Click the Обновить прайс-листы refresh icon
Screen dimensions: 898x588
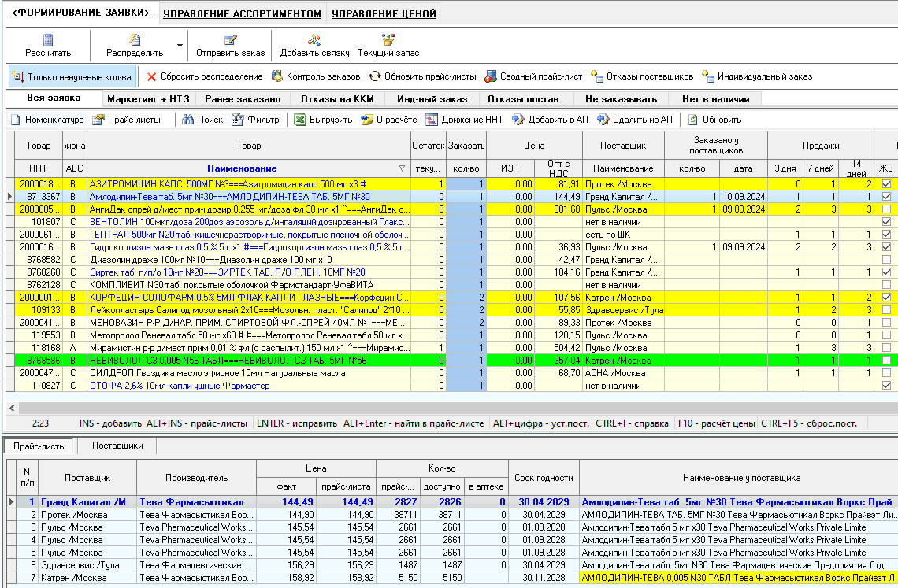click(375, 76)
